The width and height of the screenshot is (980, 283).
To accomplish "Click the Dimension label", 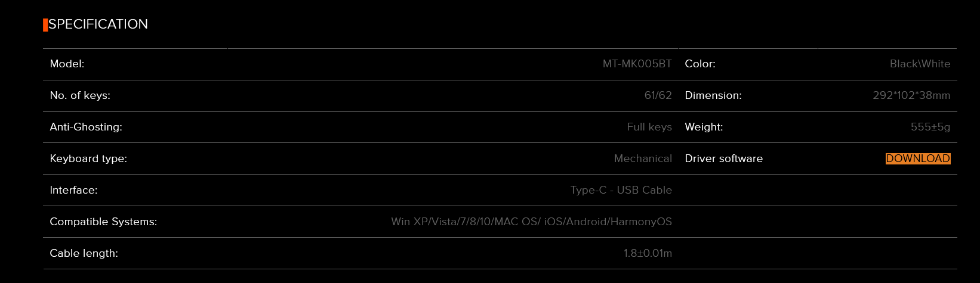I will [x=713, y=95].
